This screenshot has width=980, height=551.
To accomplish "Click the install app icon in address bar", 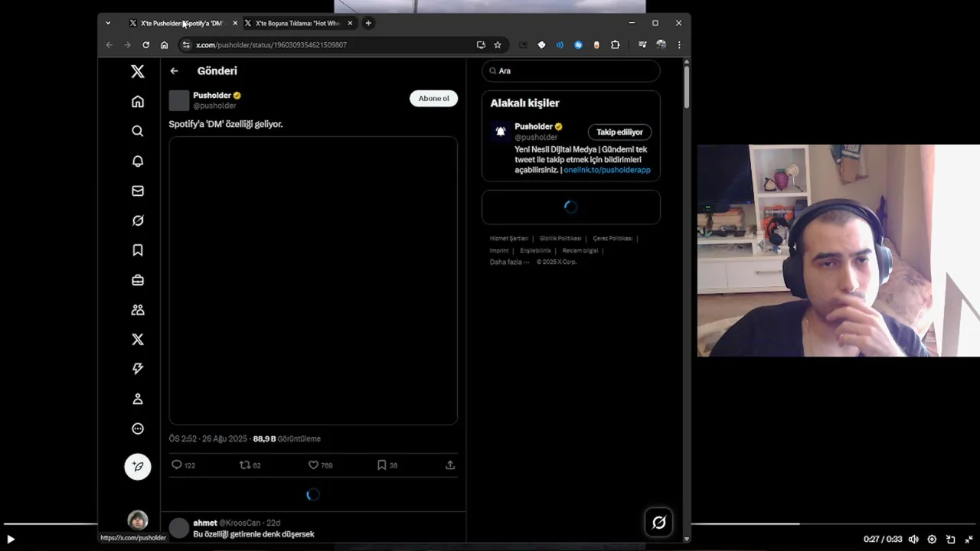I will tap(481, 45).
